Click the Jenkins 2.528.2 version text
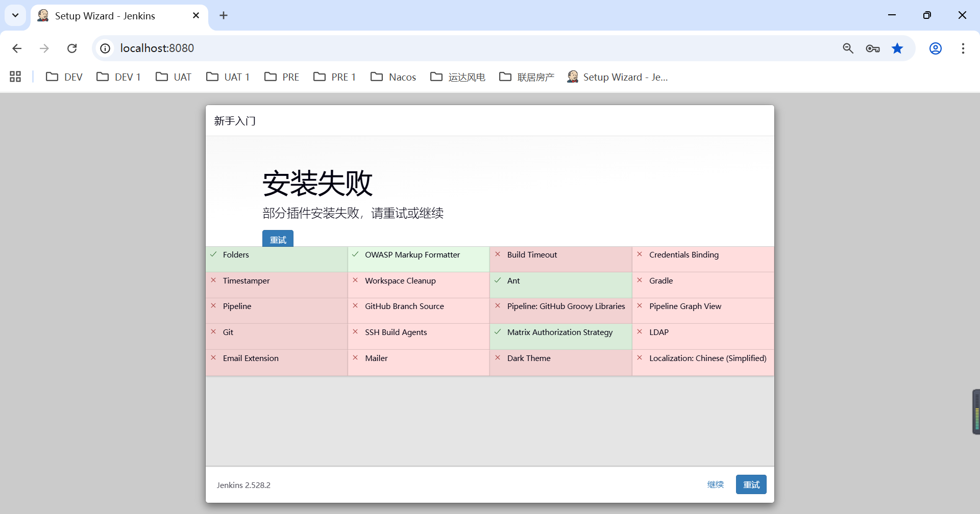The width and height of the screenshot is (980, 514). [243, 485]
